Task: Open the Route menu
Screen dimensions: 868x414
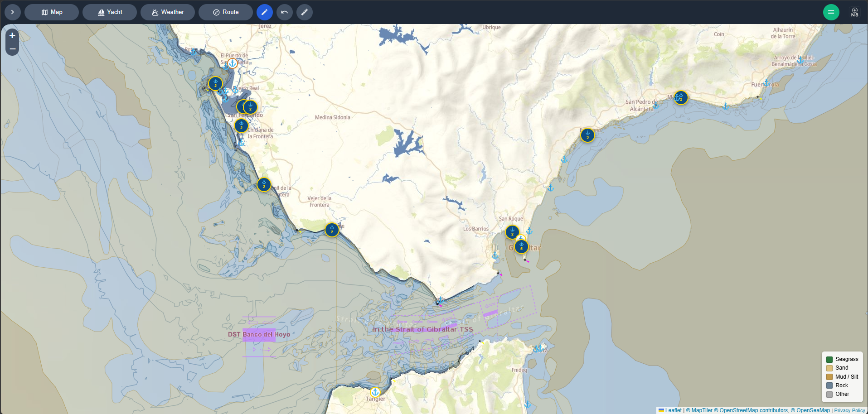Action: [x=226, y=12]
